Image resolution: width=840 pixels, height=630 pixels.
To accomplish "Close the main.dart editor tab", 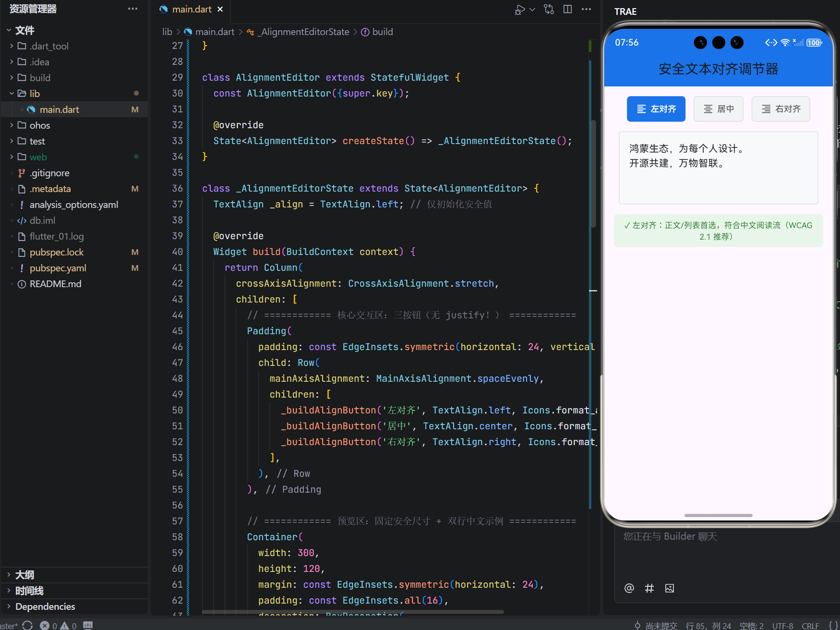I will tap(220, 9).
